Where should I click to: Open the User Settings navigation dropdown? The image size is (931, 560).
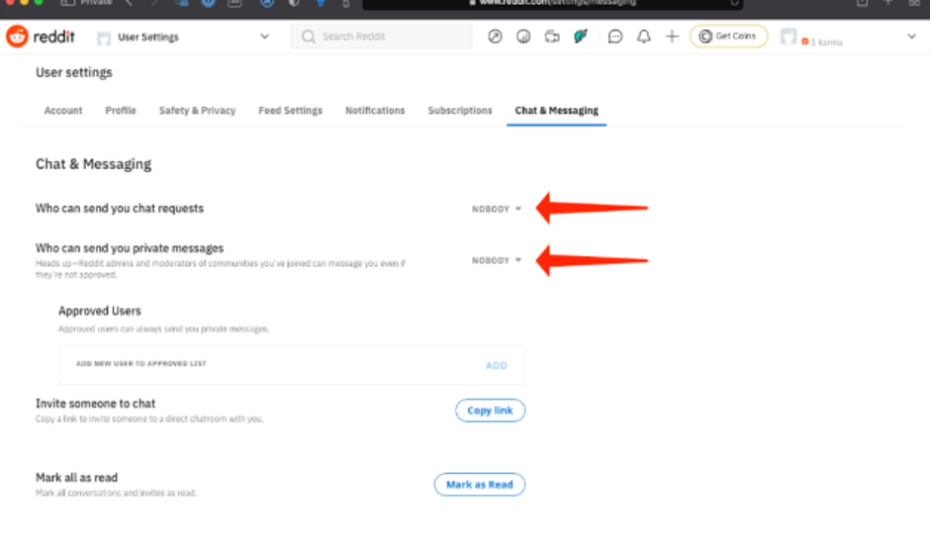tap(183, 37)
